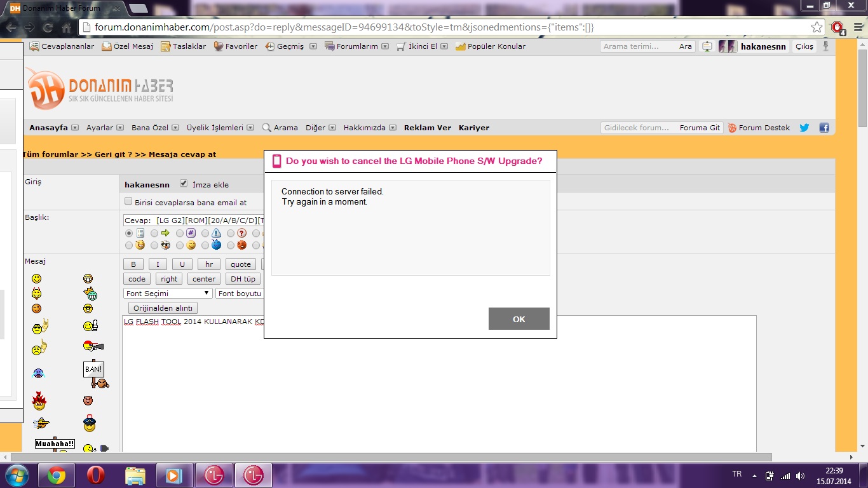
Task: Open the Font Seçimi dropdown
Action: pos(168,294)
